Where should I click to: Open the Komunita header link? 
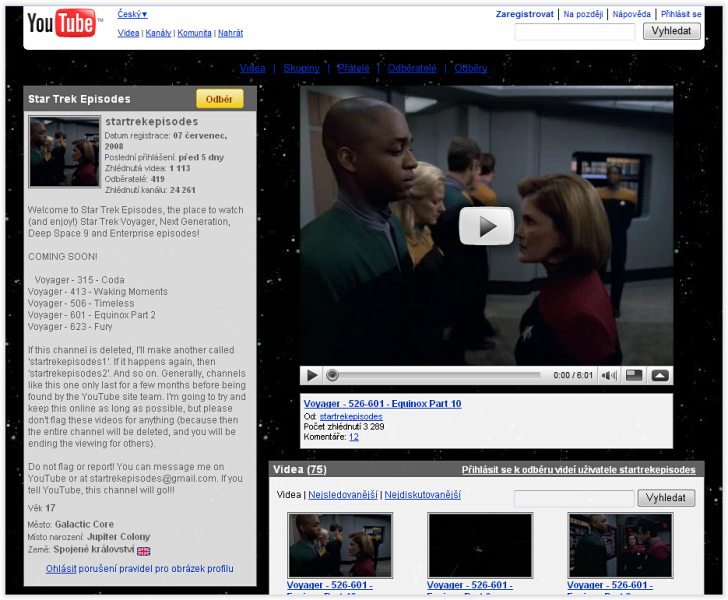(194, 33)
